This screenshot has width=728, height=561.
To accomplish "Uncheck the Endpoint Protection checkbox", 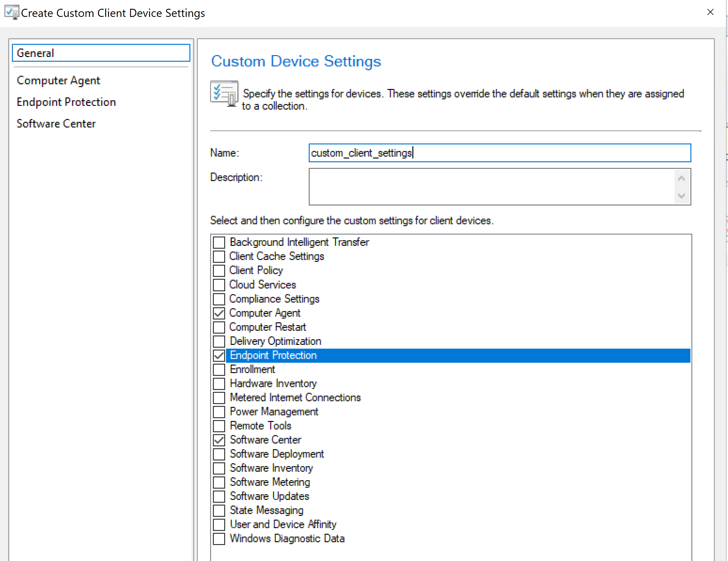I will [x=219, y=356].
